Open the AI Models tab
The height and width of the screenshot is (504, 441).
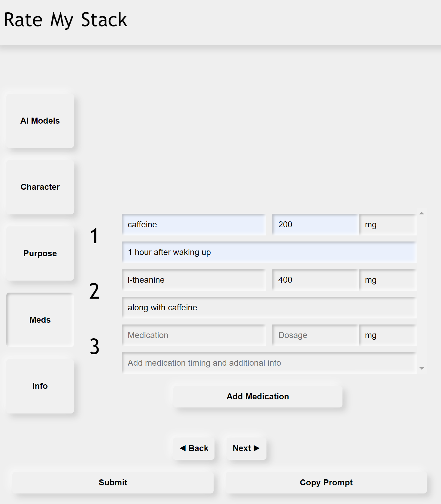point(40,121)
